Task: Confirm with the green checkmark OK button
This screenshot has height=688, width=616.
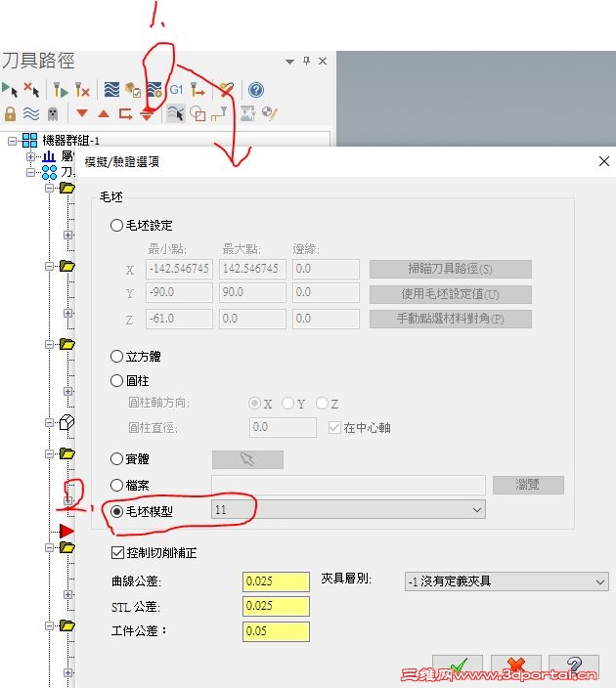Action: (x=458, y=666)
